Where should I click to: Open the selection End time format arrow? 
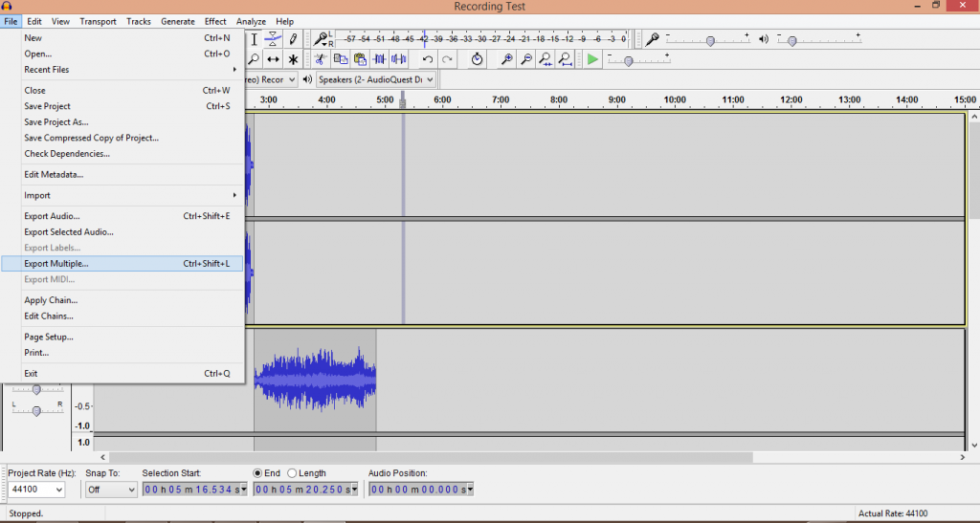pyautogui.click(x=354, y=490)
